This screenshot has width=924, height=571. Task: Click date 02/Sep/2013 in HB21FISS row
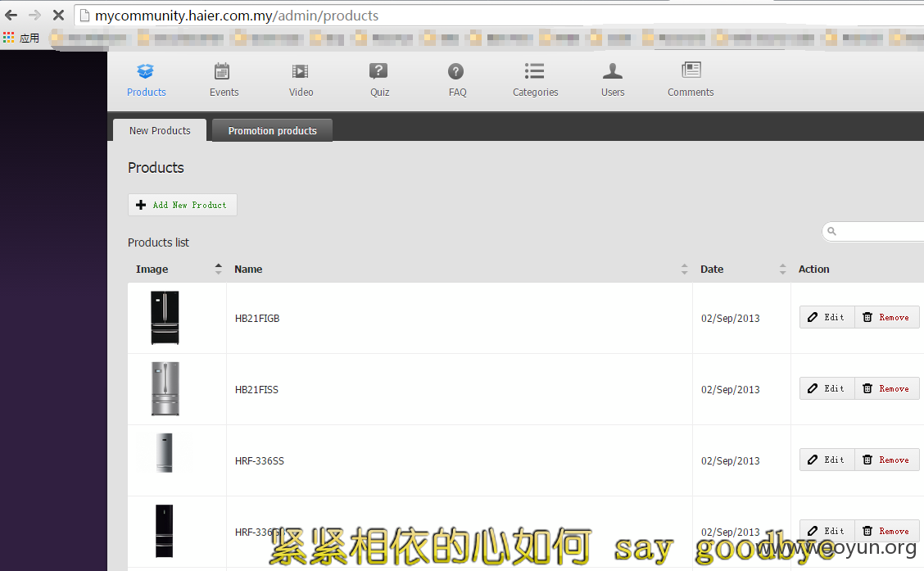[x=730, y=389]
